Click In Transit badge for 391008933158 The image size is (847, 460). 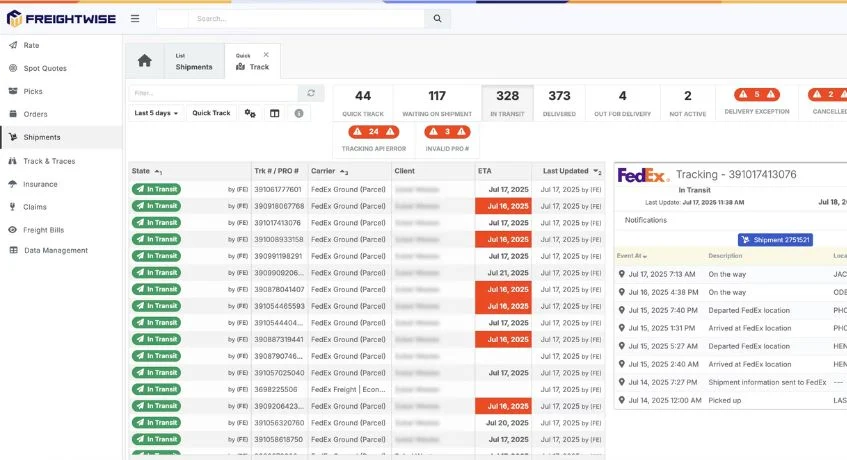[x=156, y=239]
